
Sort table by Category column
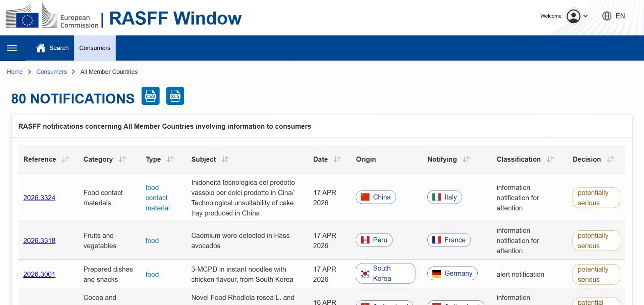[x=122, y=159]
